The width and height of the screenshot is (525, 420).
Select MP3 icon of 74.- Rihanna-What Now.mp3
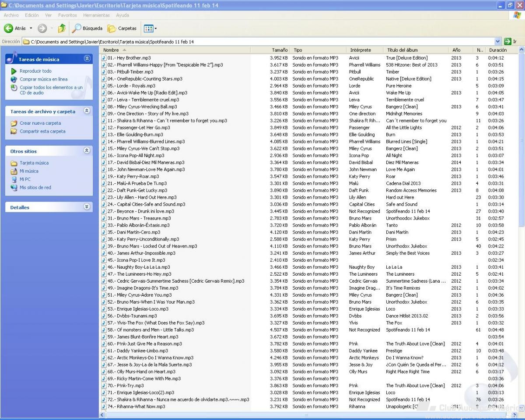pyautogui.click(x=104, y=406)
